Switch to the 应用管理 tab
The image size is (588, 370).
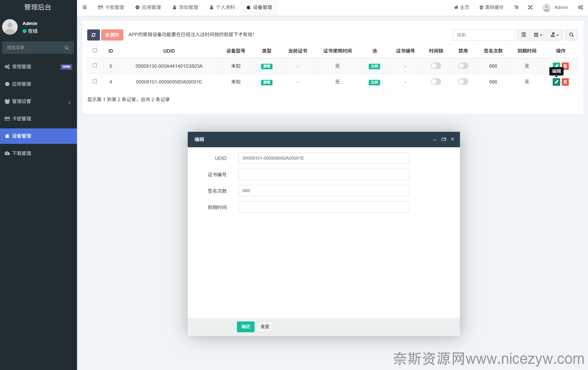pyautogui.click(x=148, y=7)
